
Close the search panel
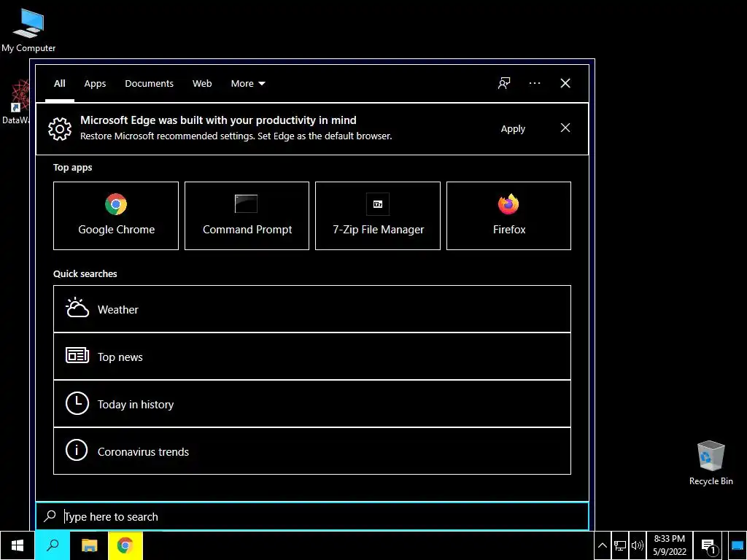coord(565,83)
